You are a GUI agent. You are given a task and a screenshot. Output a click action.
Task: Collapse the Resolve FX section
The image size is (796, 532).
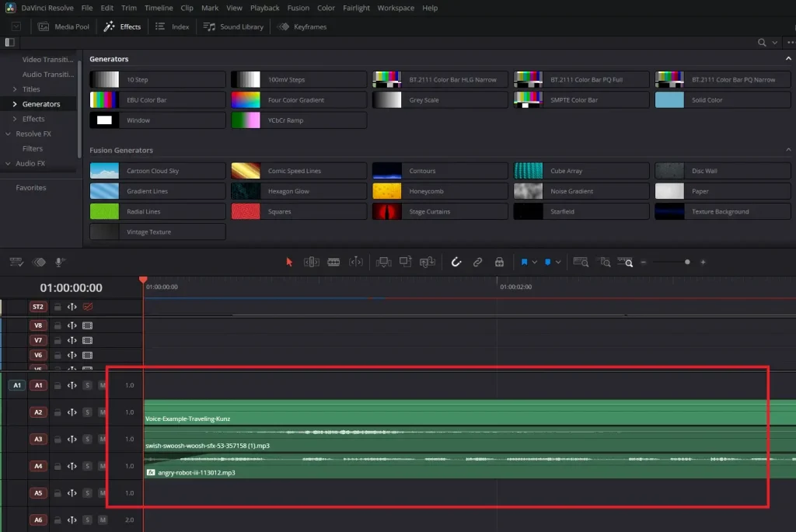point(8,134)
